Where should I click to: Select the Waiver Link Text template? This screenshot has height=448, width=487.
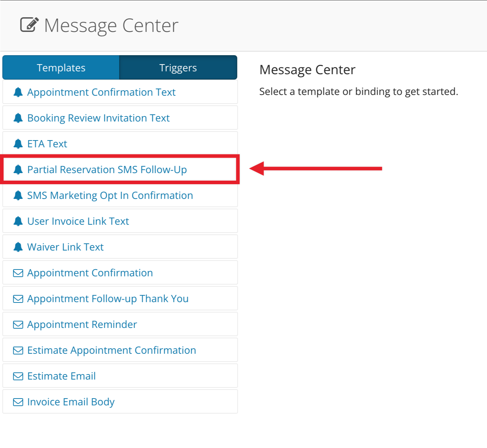pyautogui.click(x=120, y=247)
